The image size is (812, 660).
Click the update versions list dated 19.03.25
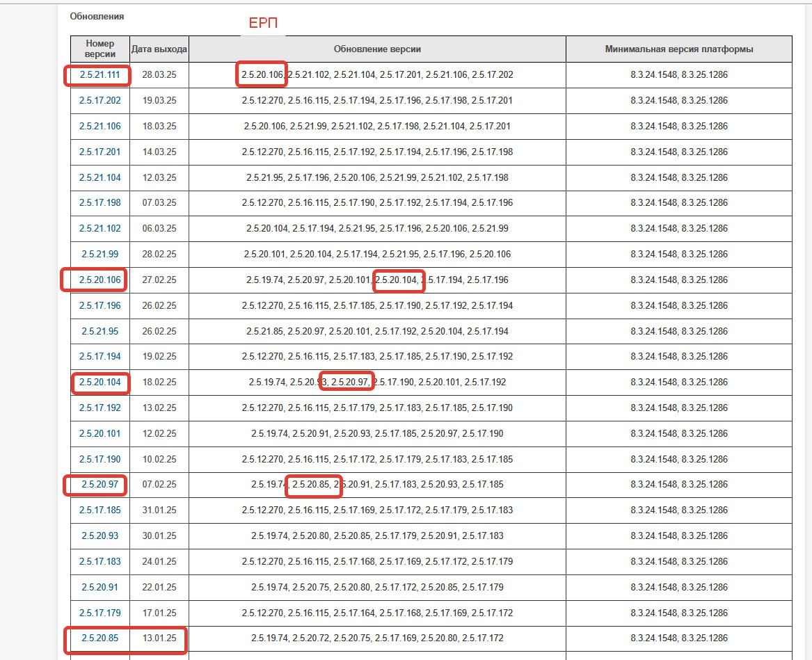click(x=377, y=100)
